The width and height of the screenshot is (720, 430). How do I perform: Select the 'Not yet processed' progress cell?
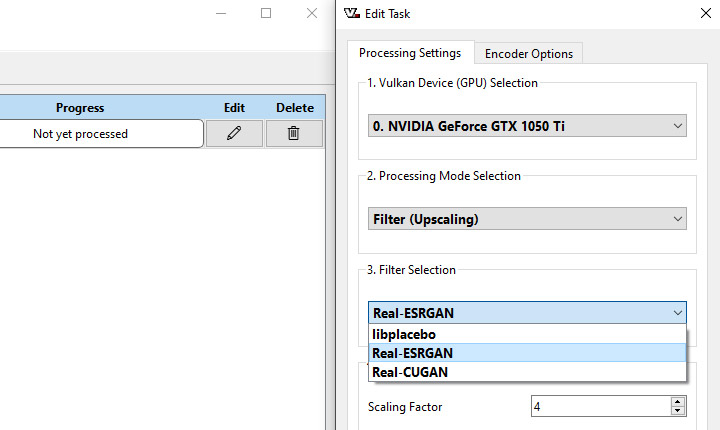(x=80, y=134)
